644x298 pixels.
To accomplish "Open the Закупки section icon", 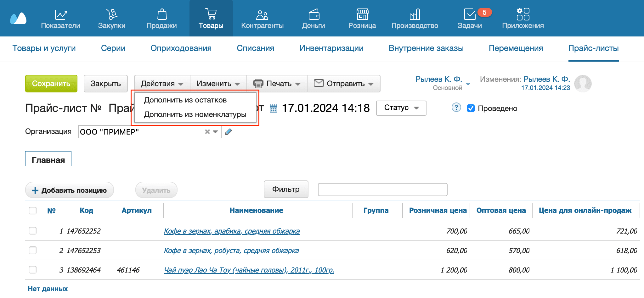I will click(112, 14).
